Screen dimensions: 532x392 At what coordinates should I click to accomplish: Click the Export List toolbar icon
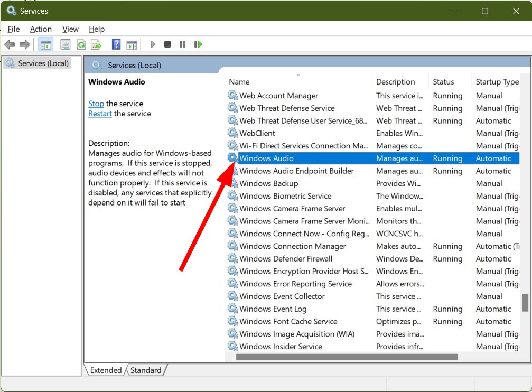(x=96, y=44)
